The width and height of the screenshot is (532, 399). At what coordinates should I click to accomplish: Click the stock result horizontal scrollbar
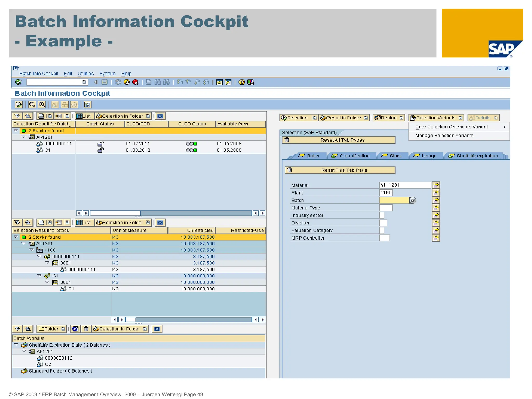[189, 320]
